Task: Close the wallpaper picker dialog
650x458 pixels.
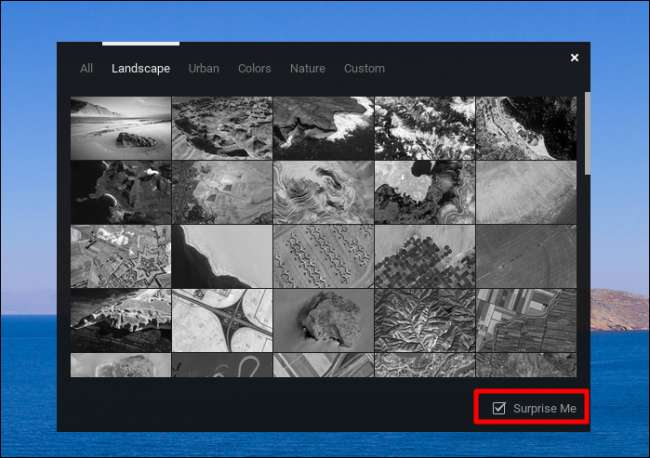Action: [574, 58]
